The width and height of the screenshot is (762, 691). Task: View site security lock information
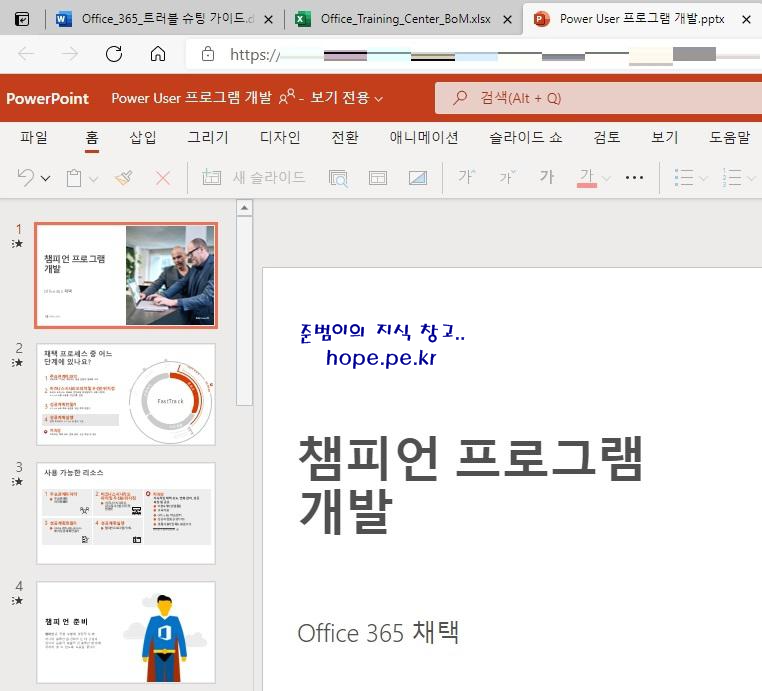208,54
